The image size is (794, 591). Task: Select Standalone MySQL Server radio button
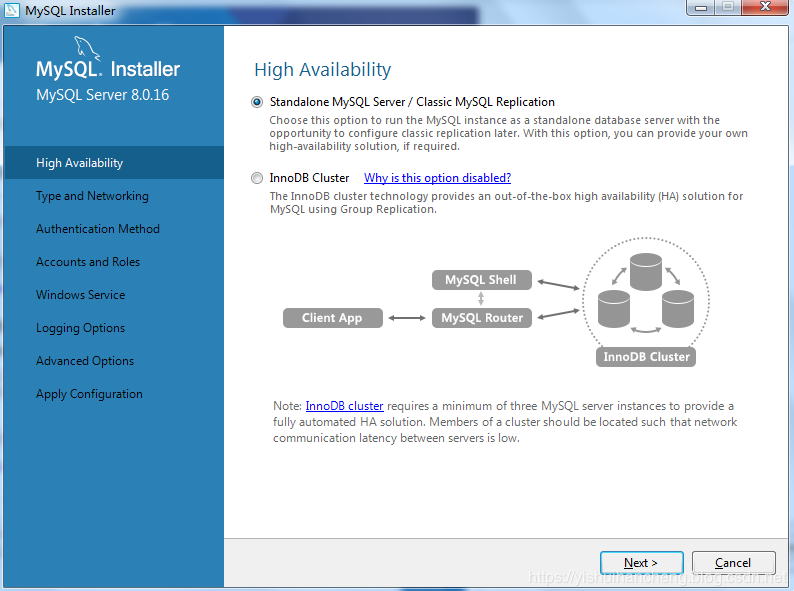(x=257, y=102)
